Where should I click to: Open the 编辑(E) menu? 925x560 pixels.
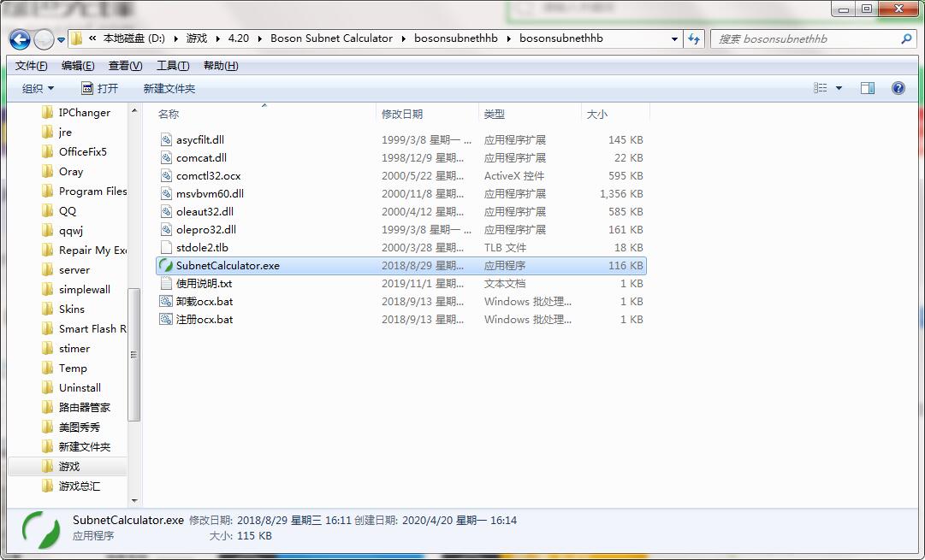click(x=77, y=66)
